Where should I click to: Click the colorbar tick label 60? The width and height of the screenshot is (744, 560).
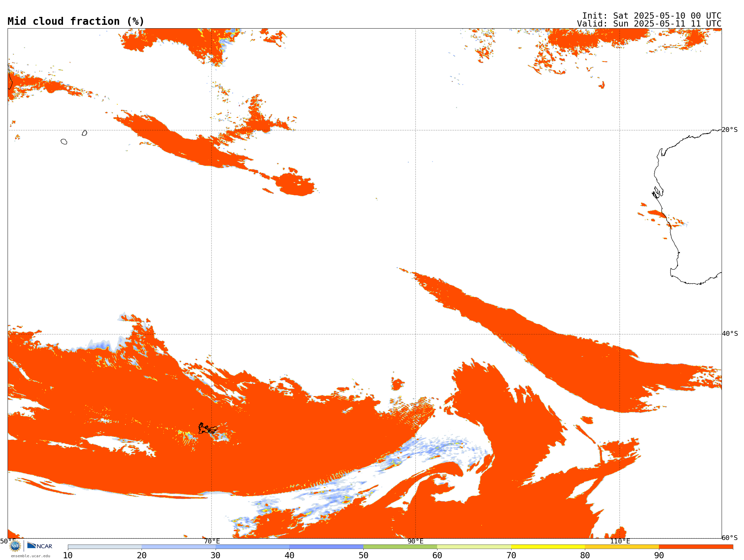pyautogui.click(x=437, y=556)
